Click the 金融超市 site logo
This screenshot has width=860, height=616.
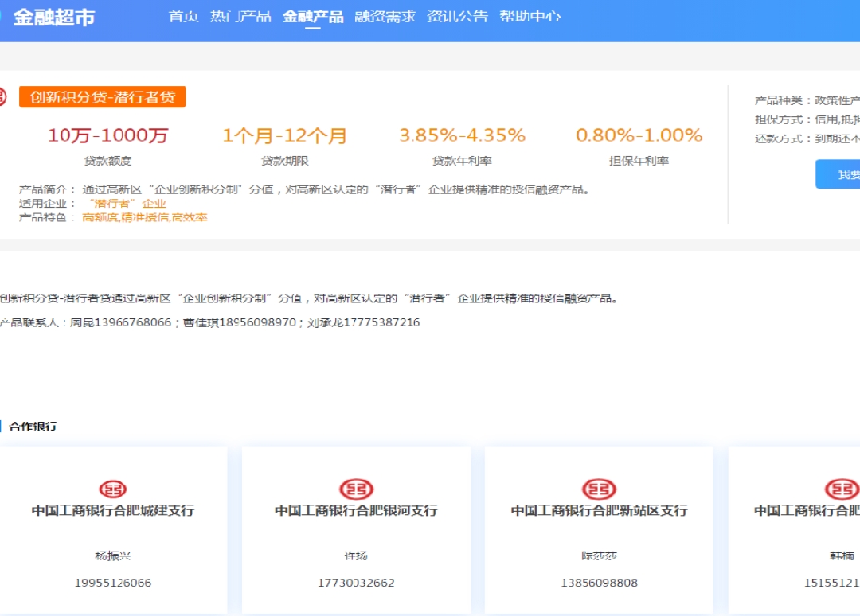[53, 17]
